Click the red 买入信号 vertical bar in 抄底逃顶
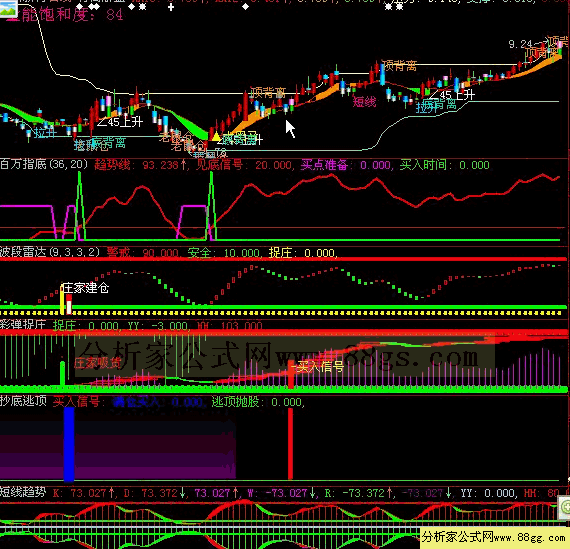This screenshot has height=549, width=570. coord(290,444)
